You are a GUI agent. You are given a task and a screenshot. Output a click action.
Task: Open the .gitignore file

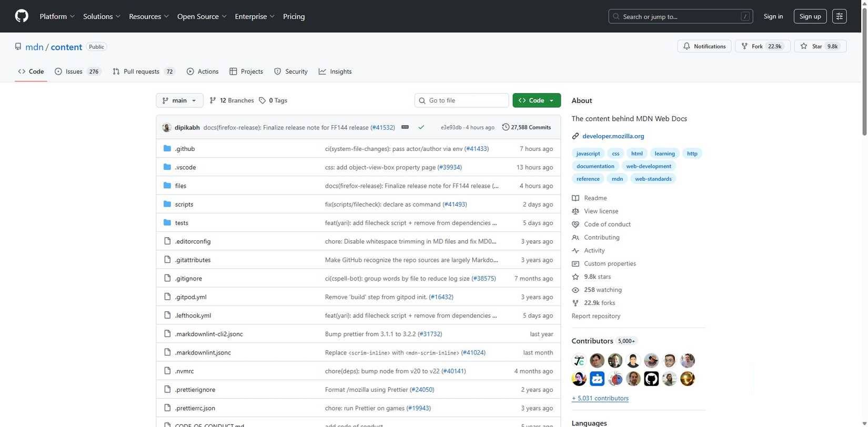click(188, 278)
